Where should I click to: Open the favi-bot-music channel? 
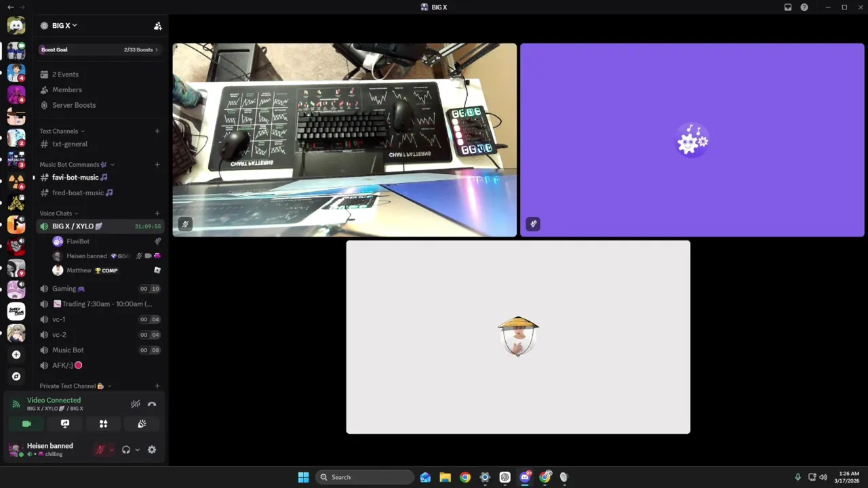(x=100, y=178)
